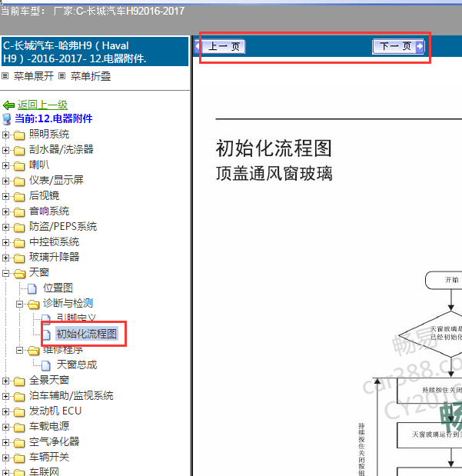Select the 当前:12.电器附件 heading

coord(54,118)
